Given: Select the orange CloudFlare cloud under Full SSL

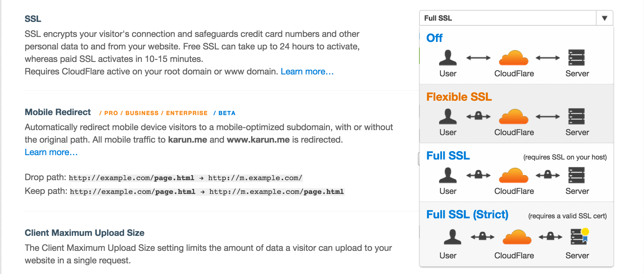Looking at the screenshot, I should point(514,175).
